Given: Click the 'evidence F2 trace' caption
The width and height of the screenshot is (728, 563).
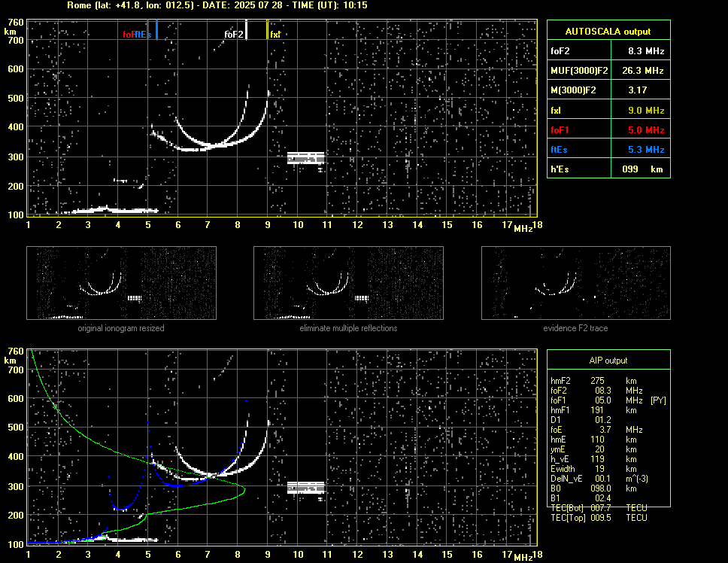Looking at the screenshot, I should coord(576,328).
